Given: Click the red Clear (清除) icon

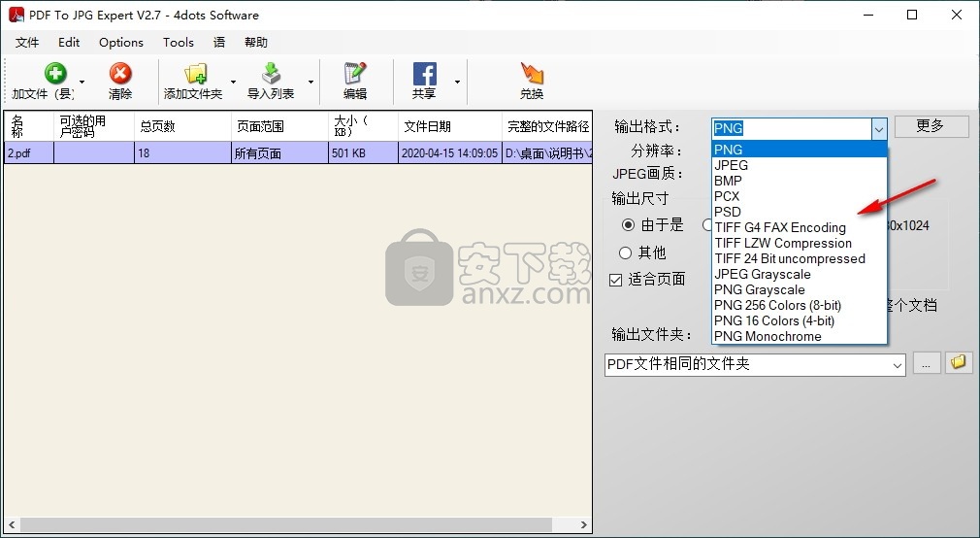Looking at the screenshot, I should (120, 73).
